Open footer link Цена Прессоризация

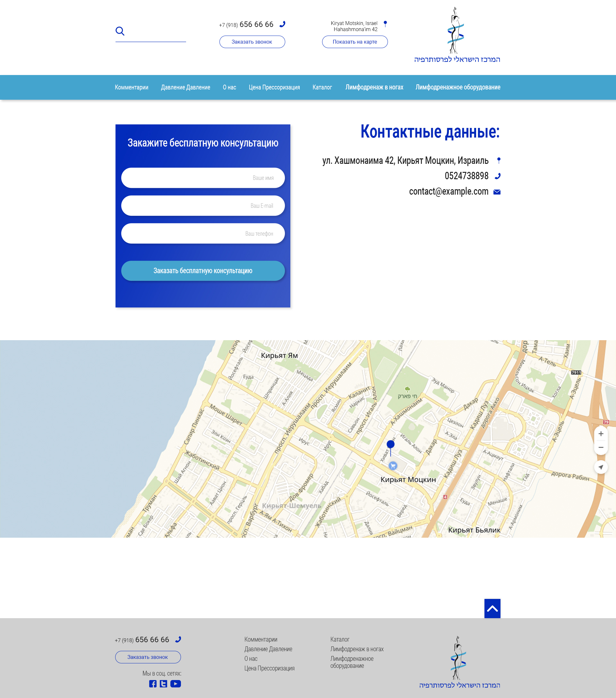(x=269, y=668)
